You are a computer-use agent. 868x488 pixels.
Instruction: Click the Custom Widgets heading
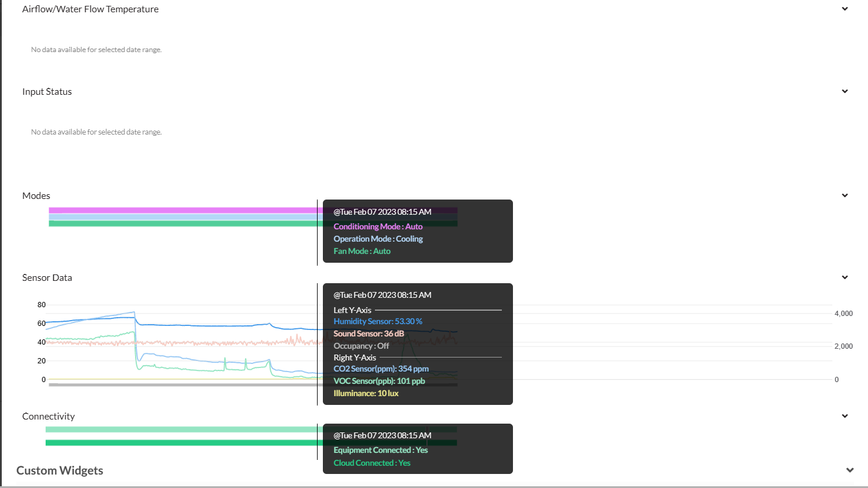coord(60,470)
